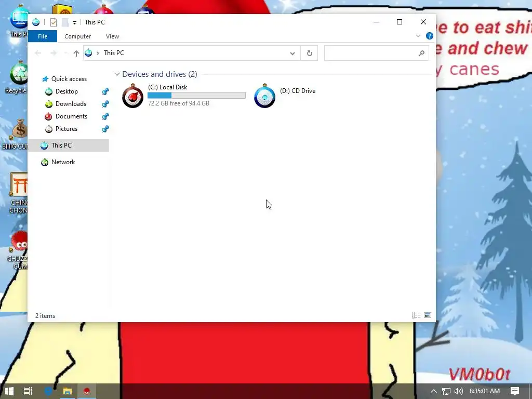
Task: Open the volume tray icon
Action: pyautogui.click(x=458, y=391)
